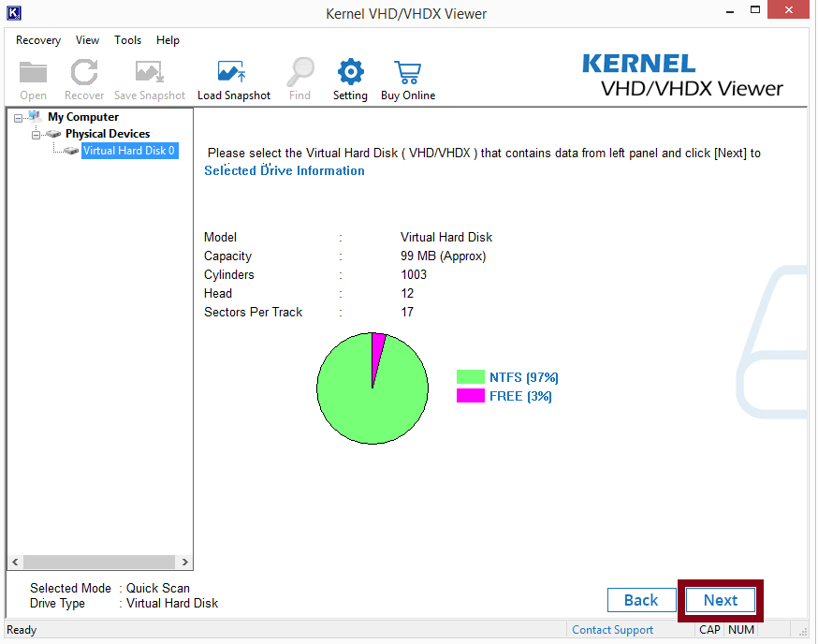Click the 'FREE [3%]' legend text
Screen dimensions: 818x644
(x=520, y=396)
